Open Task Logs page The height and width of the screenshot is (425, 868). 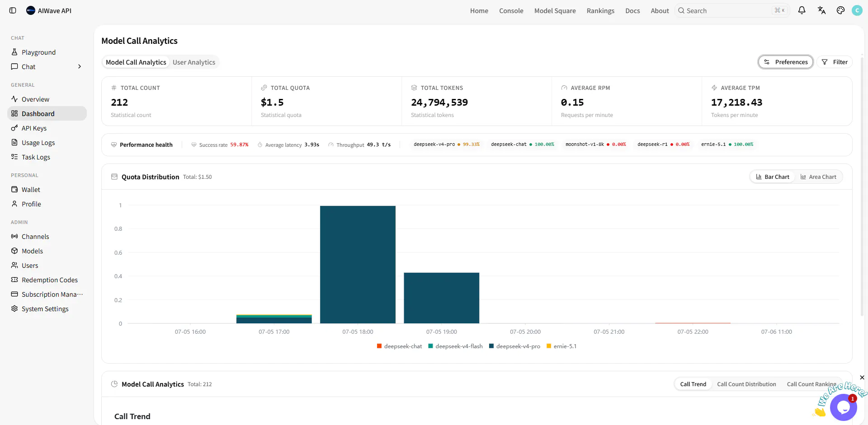[x=47, y=157]
